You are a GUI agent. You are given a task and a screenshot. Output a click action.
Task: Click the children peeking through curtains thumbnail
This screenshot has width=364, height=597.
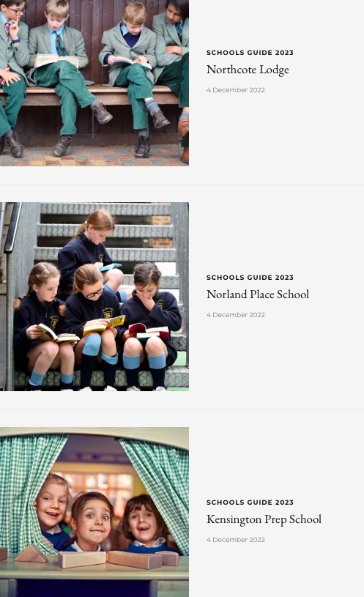point(94,512)
